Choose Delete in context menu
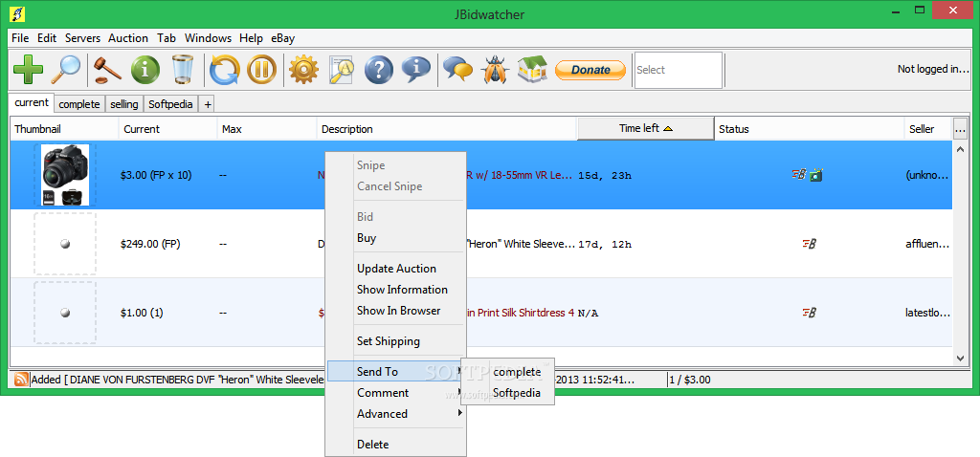This screenshot has width=980, height=457. (x=396, y=445)
